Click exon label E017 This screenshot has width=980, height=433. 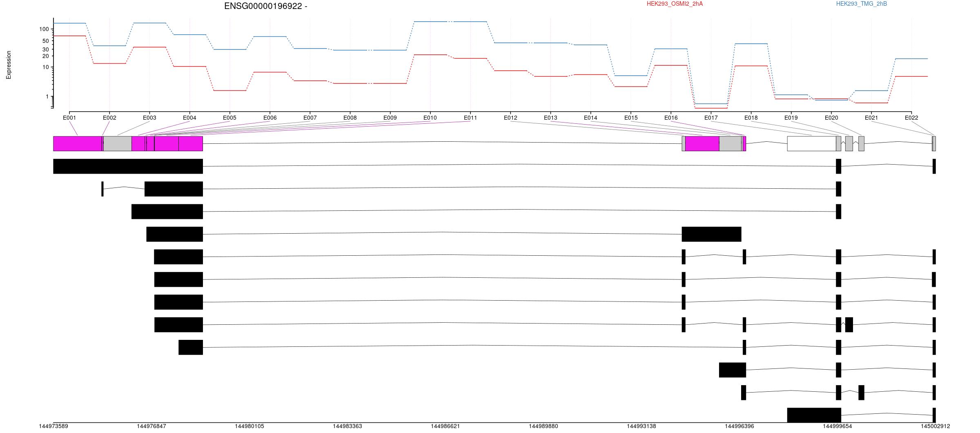(711, 118)
